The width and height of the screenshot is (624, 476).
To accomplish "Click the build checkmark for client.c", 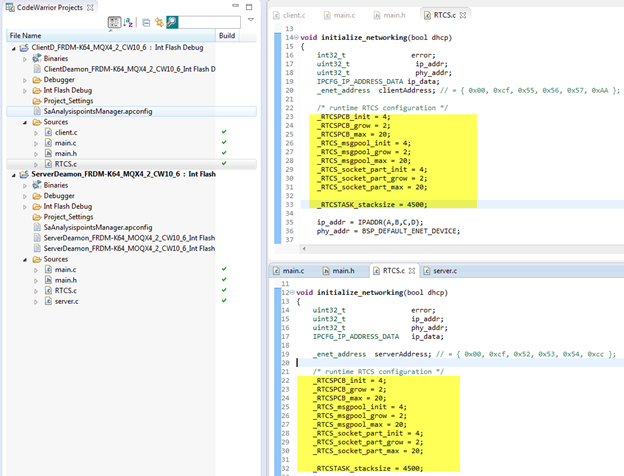I will pyautogui.click(x=224, y=131).
